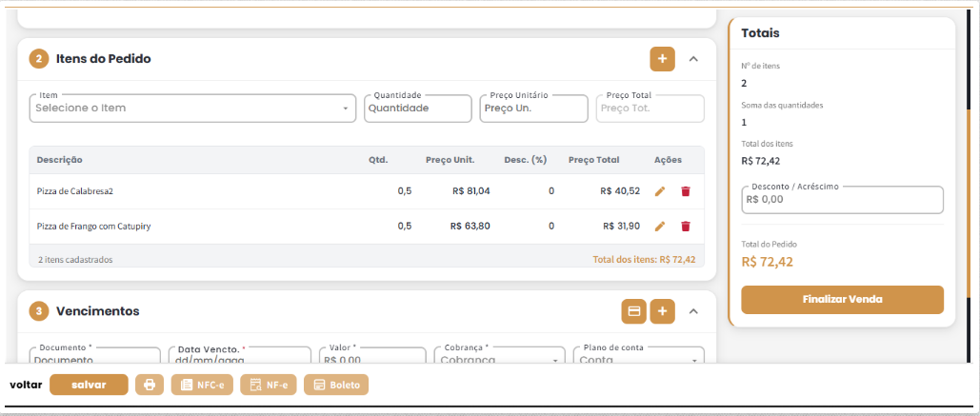Click the card payment icon in Vencimentos

[633, 311]
